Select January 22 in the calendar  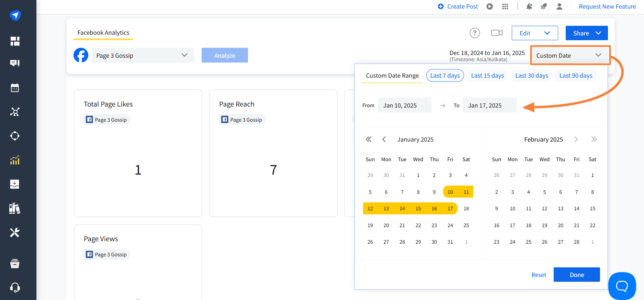[418, 225]
